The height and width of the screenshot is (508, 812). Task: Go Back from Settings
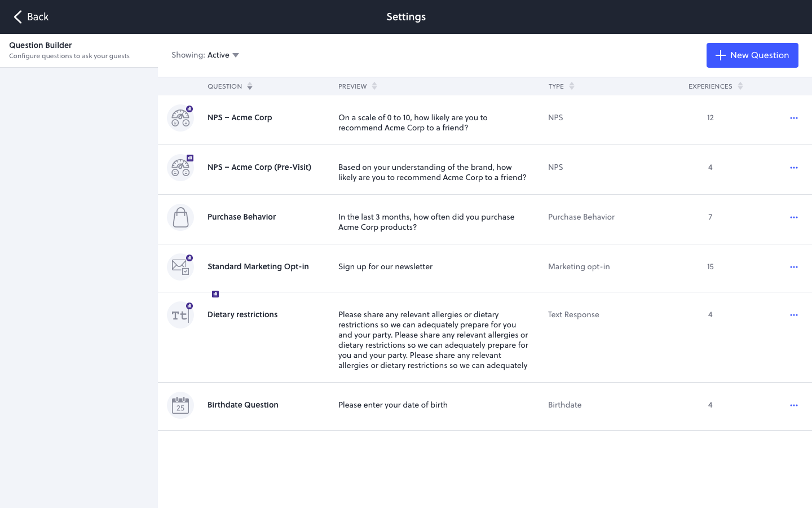30,17
